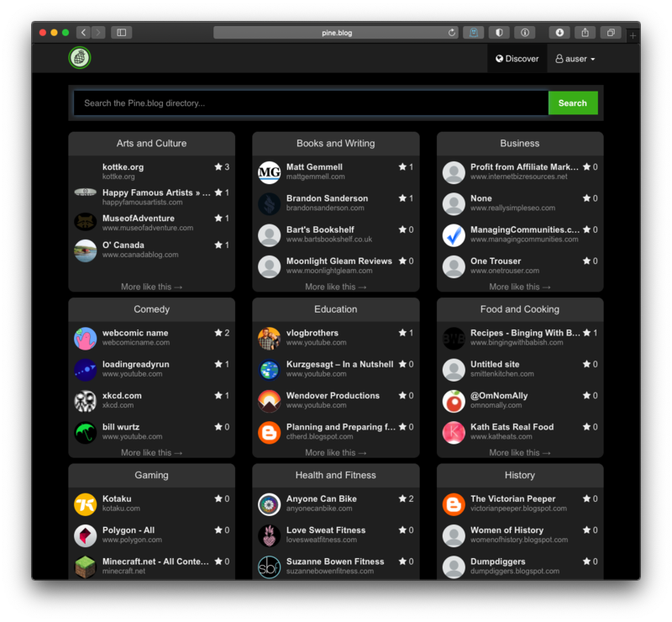Open More like this under Comedy
Image resolution: width=672 pixels, height=622 pixels.
tap(151, 452)
